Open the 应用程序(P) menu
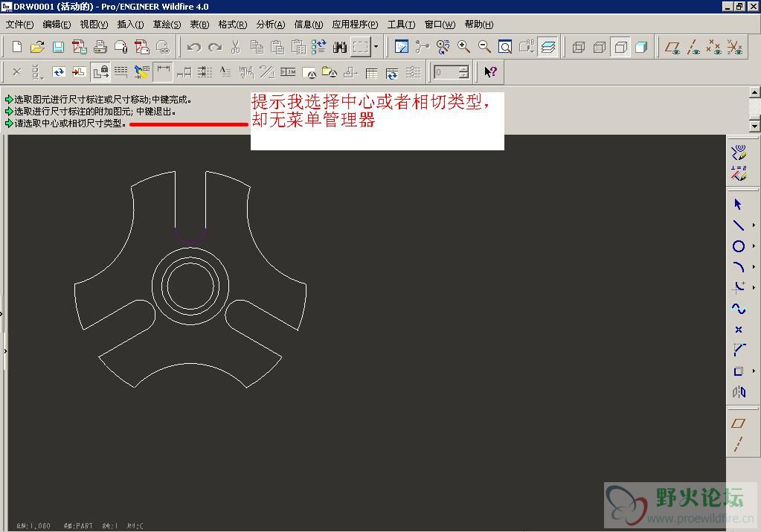This screenshot has height=532, width=761. pyautogui.click(x=356, y=25)
